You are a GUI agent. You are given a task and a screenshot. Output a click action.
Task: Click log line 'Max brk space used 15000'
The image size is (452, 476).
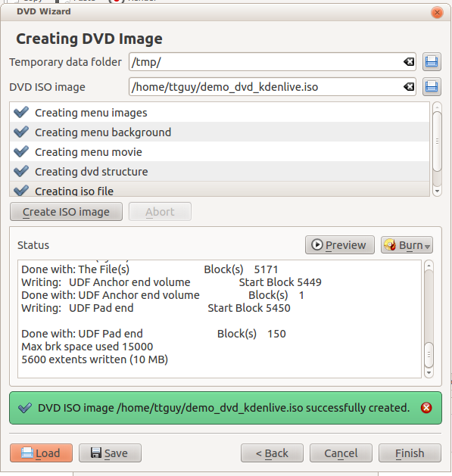[x=87, y=347]
